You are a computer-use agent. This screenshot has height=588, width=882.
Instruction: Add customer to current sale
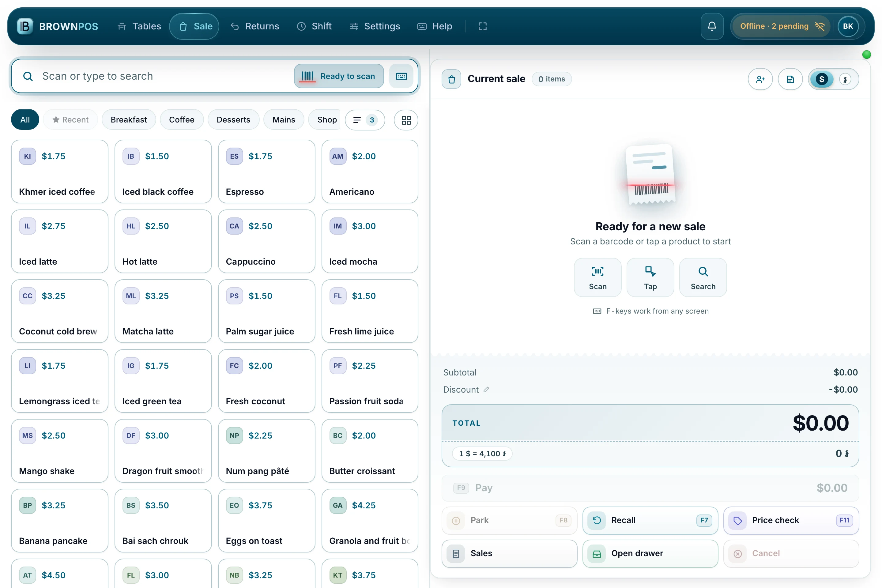click(760, 79)
